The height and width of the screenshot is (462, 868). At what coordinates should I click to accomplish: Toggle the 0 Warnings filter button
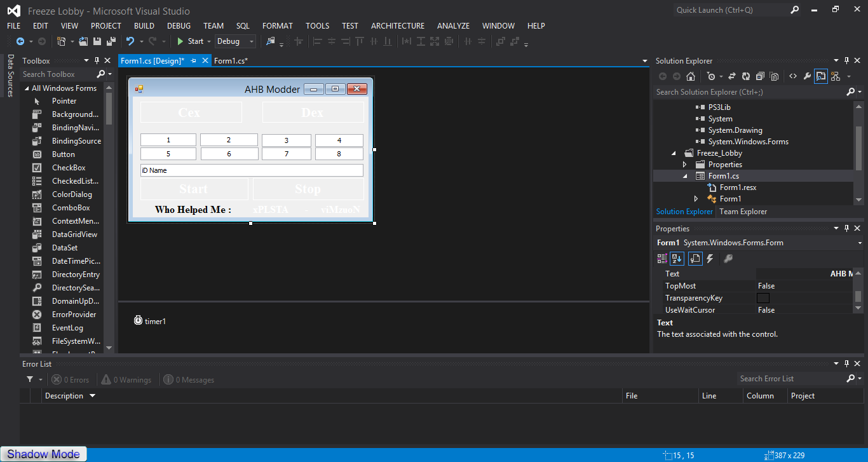(x=126, y=379)
